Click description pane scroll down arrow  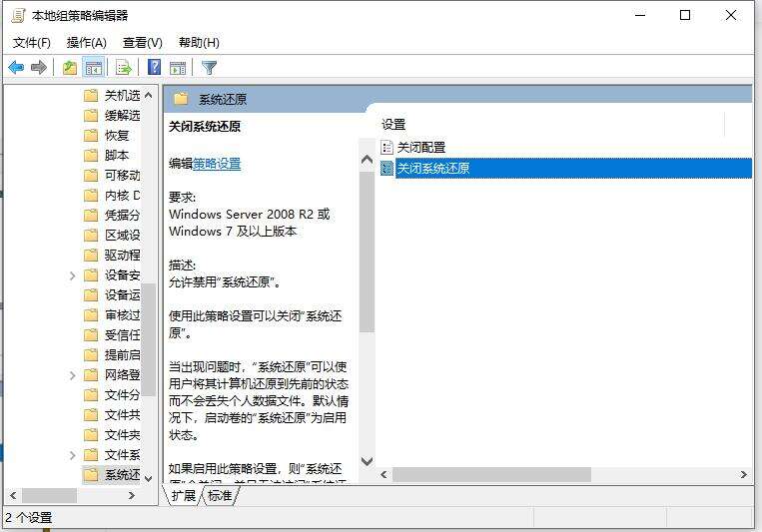click(367, 460)
